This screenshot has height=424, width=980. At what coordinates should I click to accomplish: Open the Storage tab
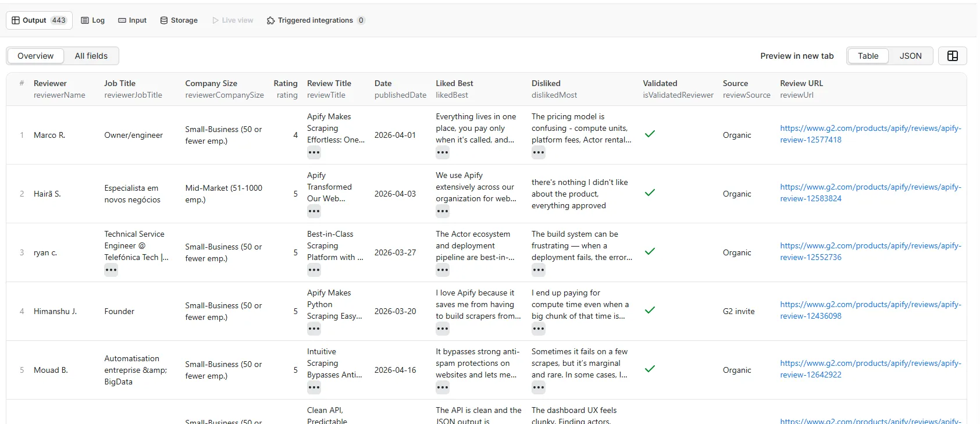point(179,20)
